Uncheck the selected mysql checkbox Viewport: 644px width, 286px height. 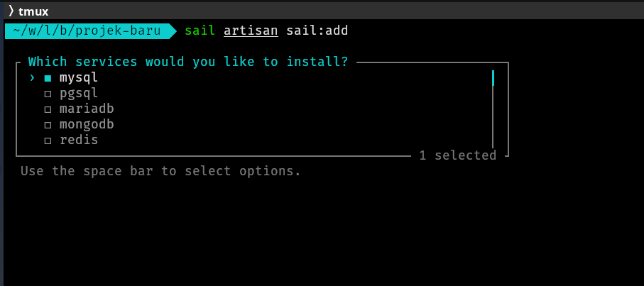click(48, 78)
